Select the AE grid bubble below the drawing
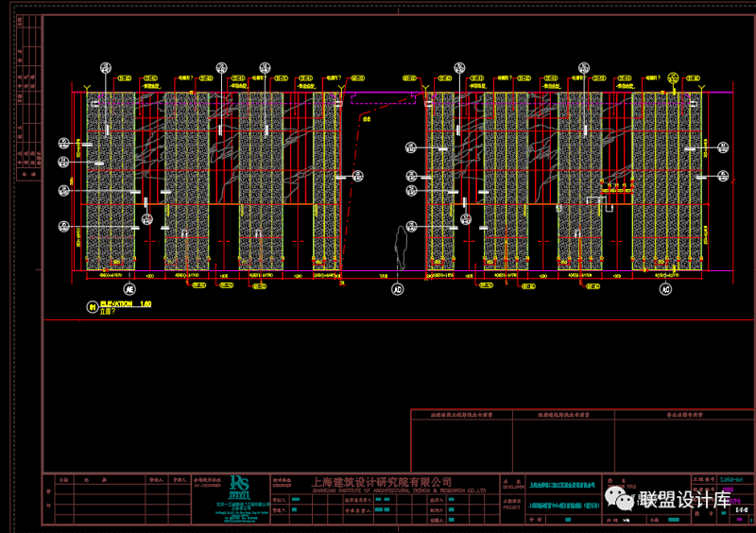Screen dimensions: 756x533 [x=131, y=288]
